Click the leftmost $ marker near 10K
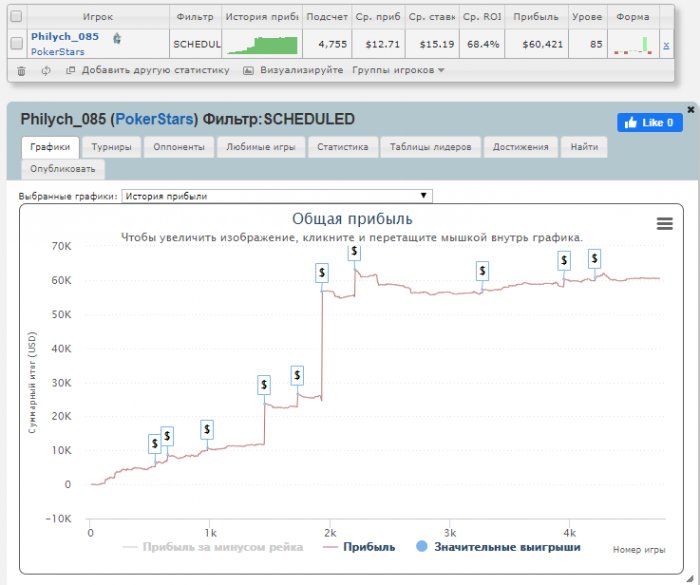The image size is (700, 585). (154, 444)
